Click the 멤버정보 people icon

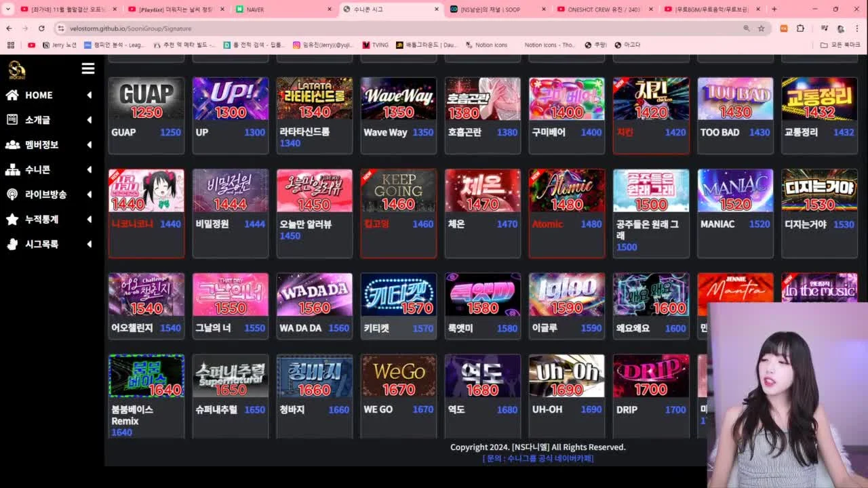coord(12,144)
